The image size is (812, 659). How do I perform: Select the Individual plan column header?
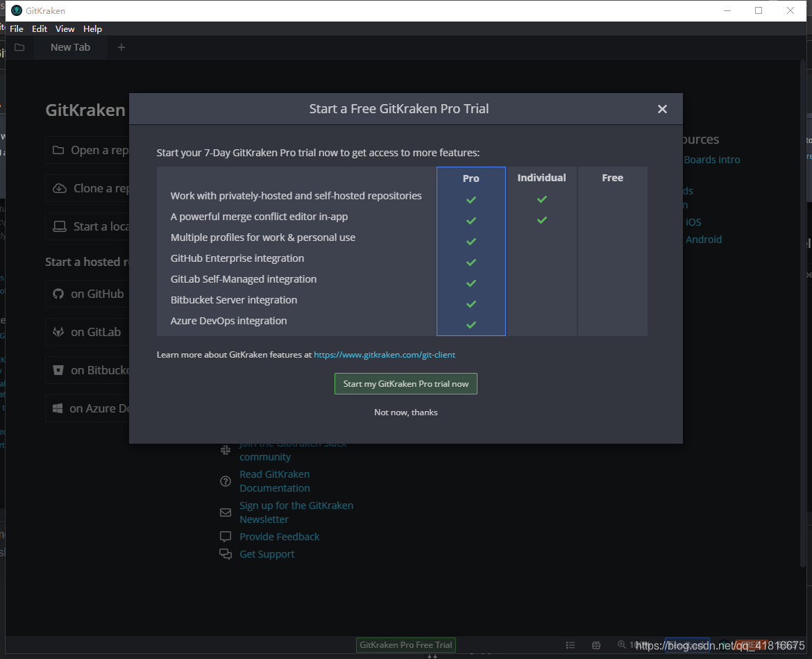541,178
